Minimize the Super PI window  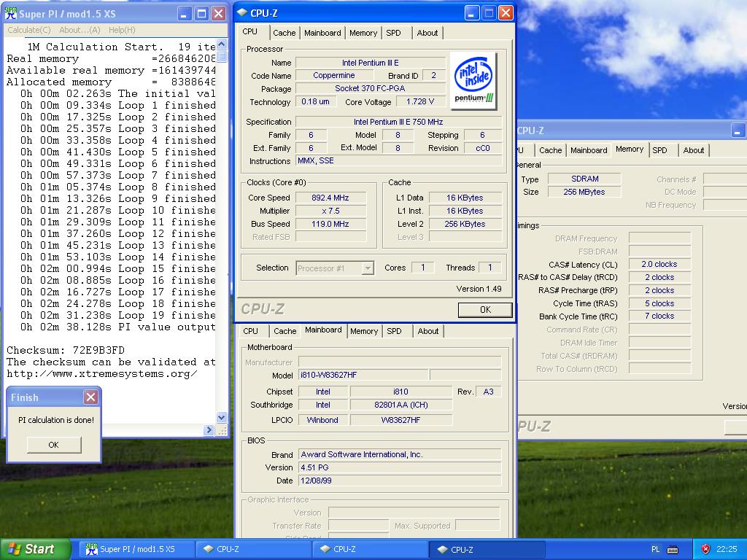pos(185,13)
